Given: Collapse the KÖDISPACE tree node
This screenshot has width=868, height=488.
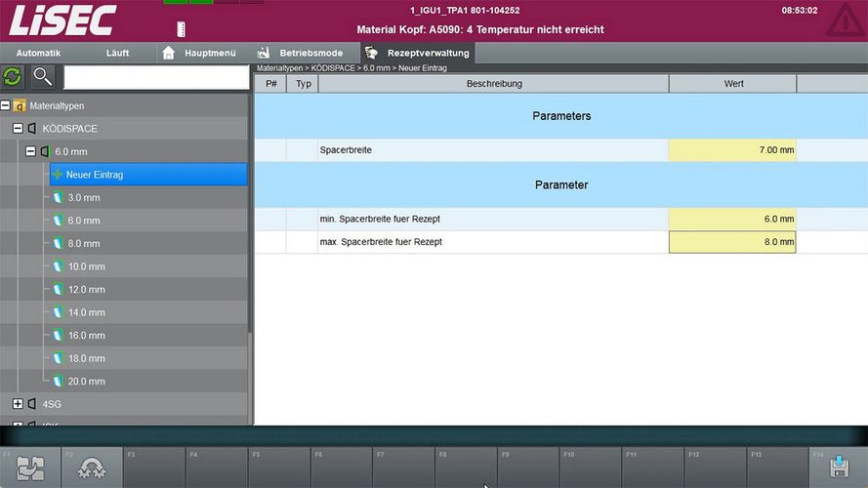Looking at the screenshot, I should 18,129.
